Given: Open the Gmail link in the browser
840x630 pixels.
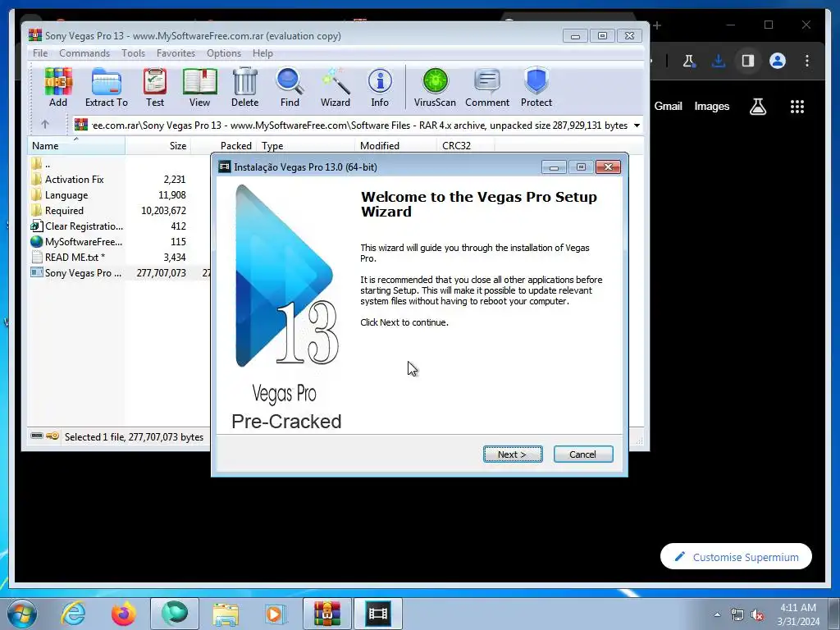Looking at the screenshot, I should coord(668,106).
